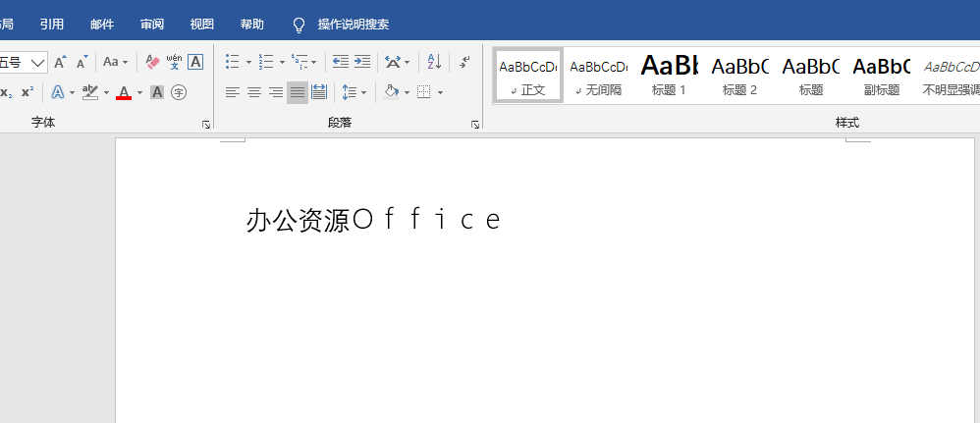Click the text 办公资源Office in document
The width and height of the screenshot is (980, 423).
click(x=374, y=220)
